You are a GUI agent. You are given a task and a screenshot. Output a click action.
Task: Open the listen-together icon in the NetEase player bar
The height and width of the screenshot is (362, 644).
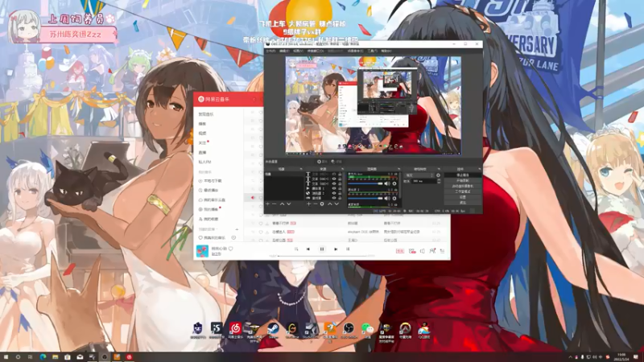(432, 251)
